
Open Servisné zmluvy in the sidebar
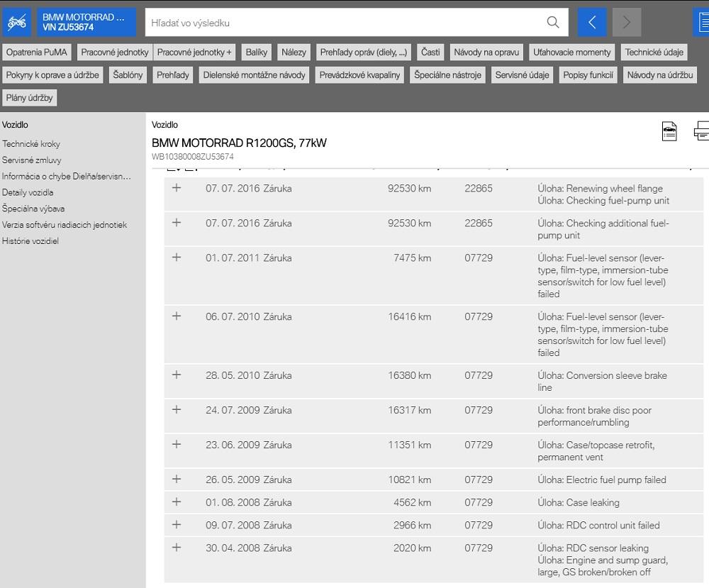(31, 160)
